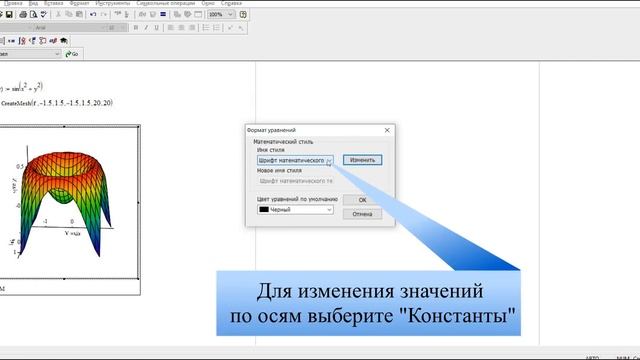Align text right in formatting toolbar

192,28
